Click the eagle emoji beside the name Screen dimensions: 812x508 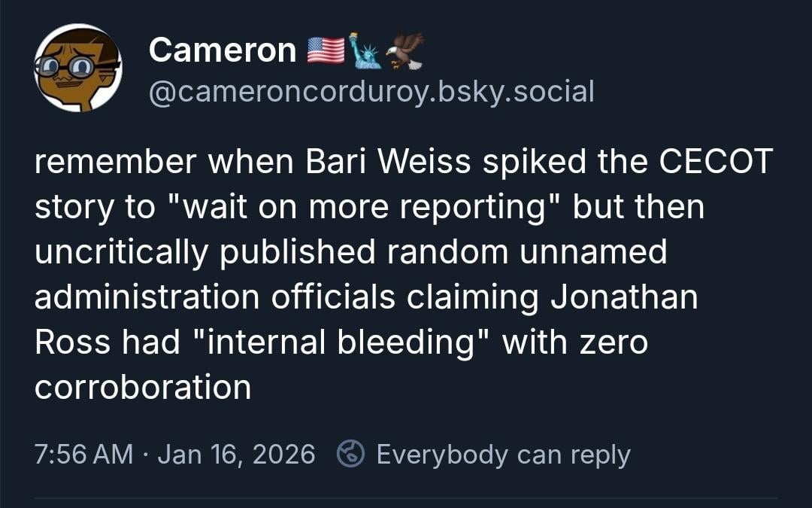(405, 50)
